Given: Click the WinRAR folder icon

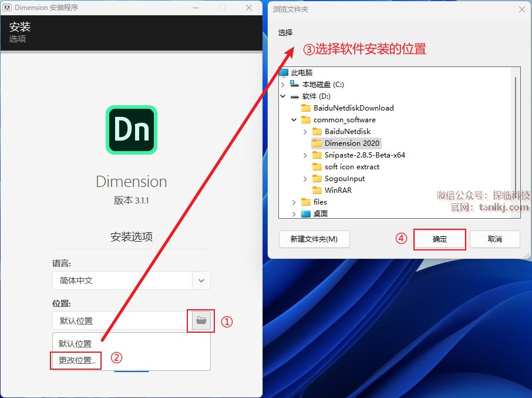Looking at the screenshot, I should click(317, 190).
